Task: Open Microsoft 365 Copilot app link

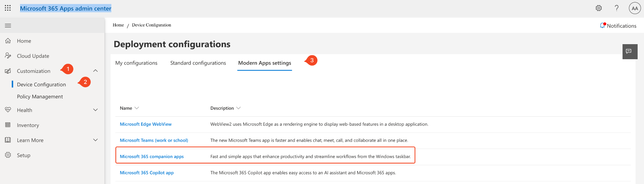Action: (147, 173)
